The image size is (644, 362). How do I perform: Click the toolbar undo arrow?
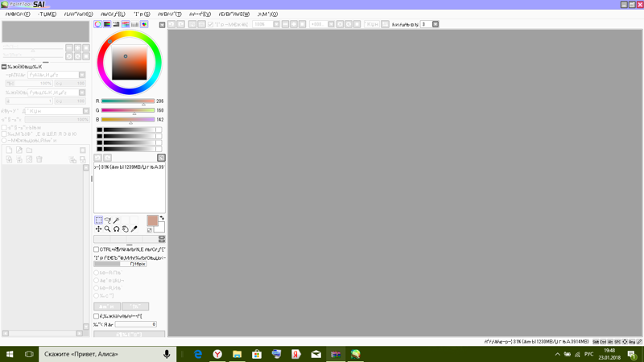pyautogui.click(x=171, y=24)
